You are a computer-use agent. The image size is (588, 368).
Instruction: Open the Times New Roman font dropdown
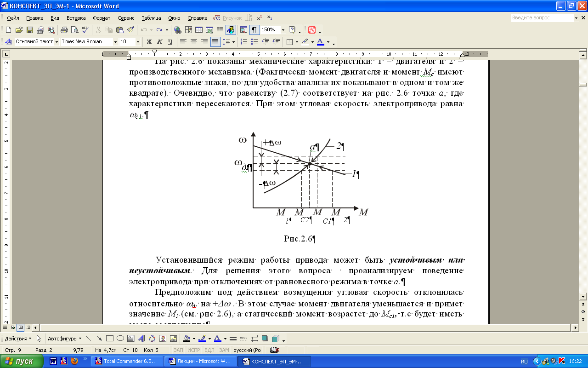[115, 42]
